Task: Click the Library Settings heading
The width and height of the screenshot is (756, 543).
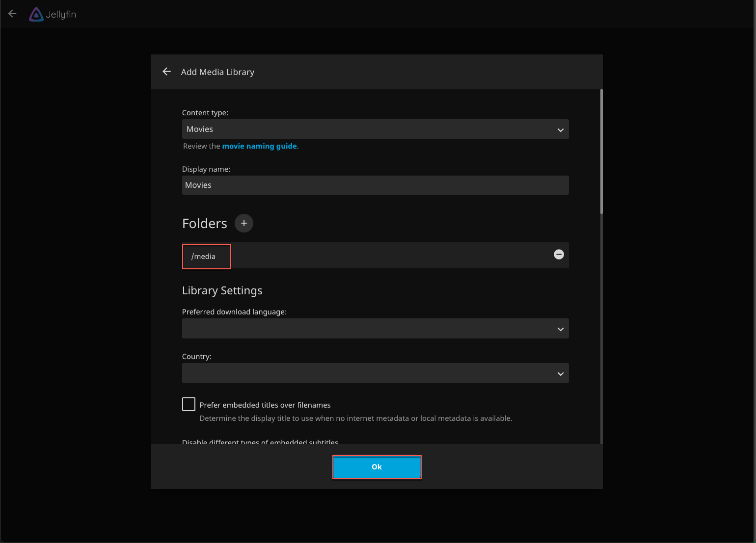Action: [x=222, y=290]
